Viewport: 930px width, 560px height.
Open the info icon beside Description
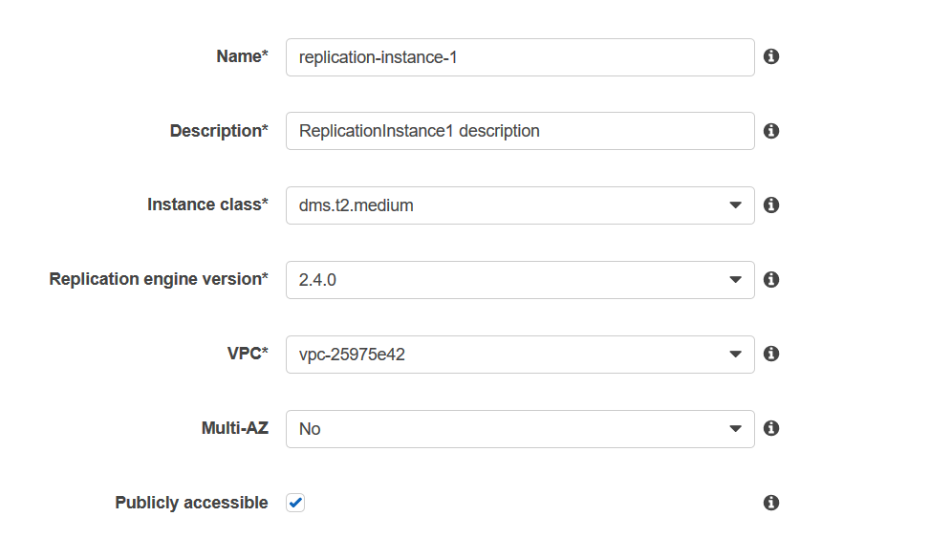(x=771, y=131)
